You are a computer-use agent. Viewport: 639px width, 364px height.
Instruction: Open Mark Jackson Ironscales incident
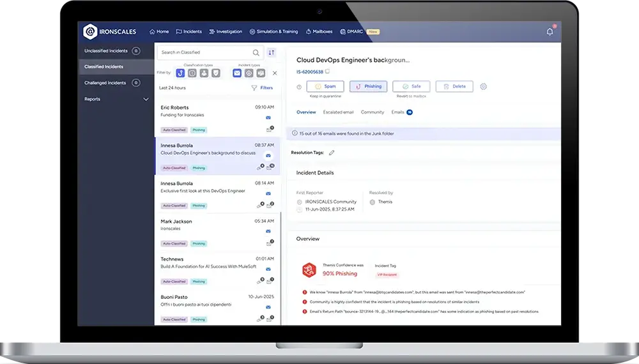218,232
